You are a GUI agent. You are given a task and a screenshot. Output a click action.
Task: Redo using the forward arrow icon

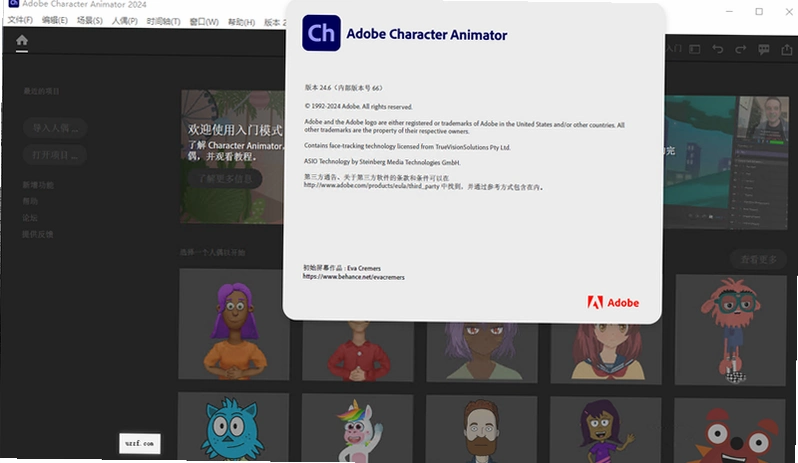point(740,49)
